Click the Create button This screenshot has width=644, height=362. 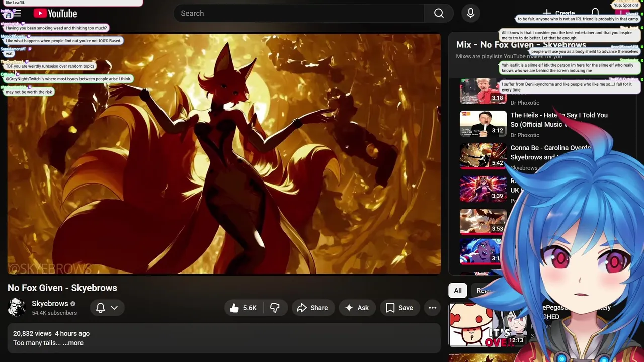click(x=558, y=13)
